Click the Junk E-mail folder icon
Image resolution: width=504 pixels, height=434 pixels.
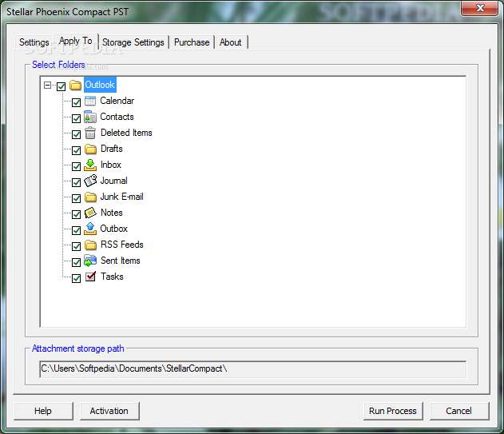[x=90, y=197]
